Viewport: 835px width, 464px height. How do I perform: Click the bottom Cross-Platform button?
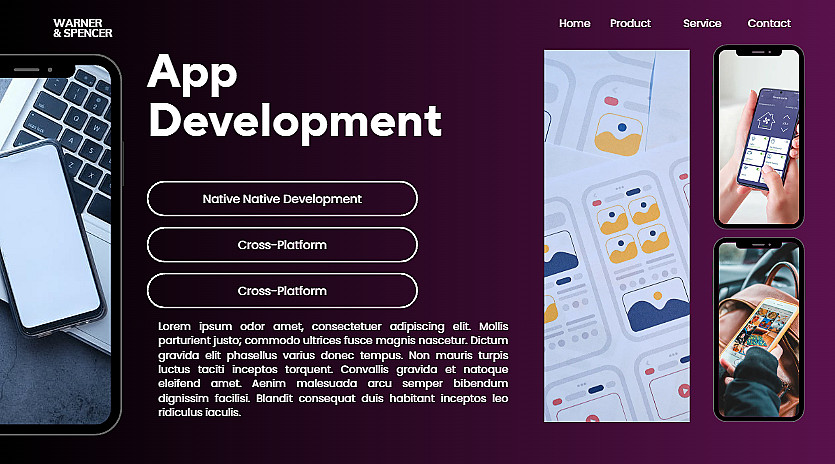[282, 291]
